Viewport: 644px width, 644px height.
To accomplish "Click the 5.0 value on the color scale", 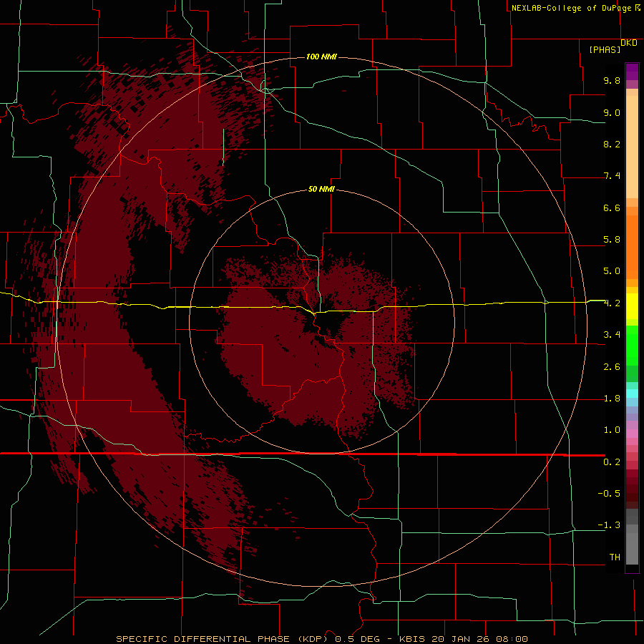I will 612,271.
